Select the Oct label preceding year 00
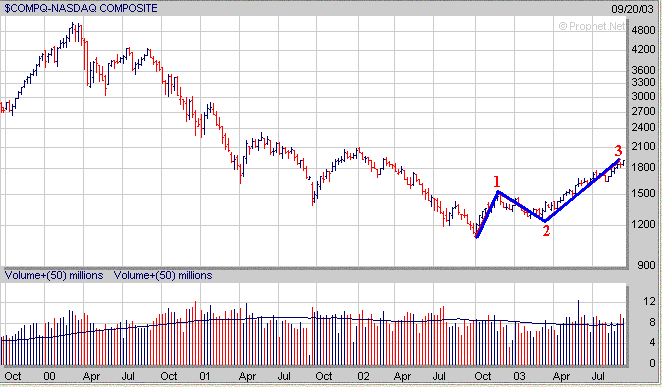Viewport: 662px width, 387px height. (13, 376)
